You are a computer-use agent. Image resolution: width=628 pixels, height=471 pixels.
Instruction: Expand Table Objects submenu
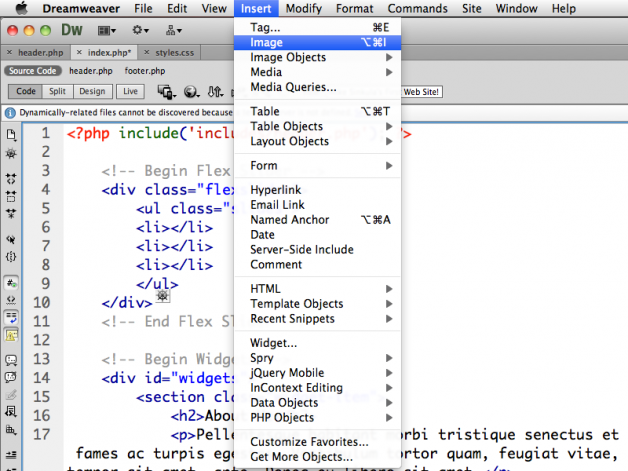click(317, 126)
